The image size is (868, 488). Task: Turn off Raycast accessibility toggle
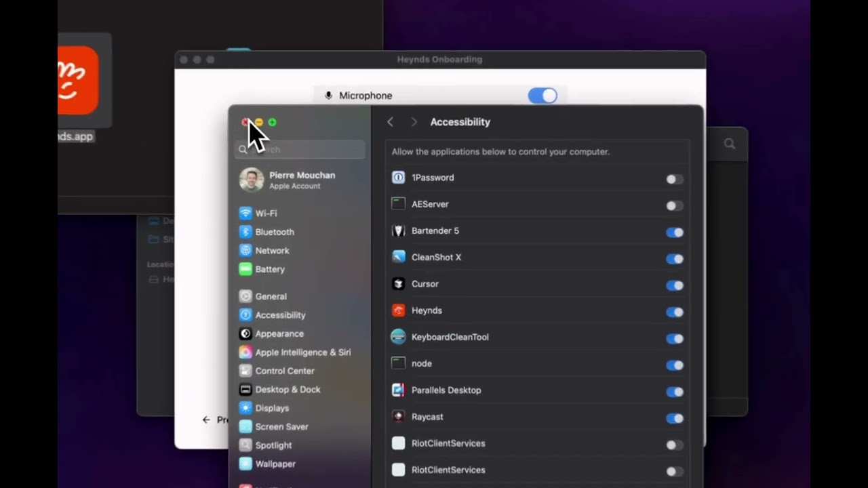pyautogui.click(x=674, y=418)
